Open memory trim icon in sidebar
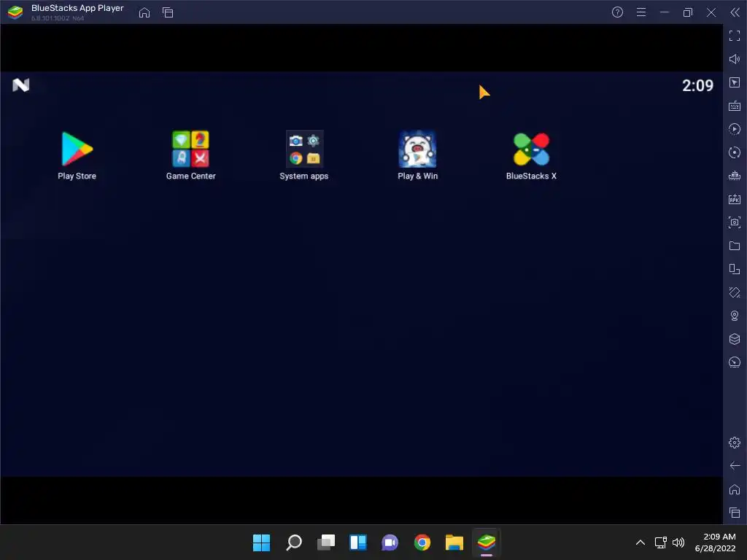Viewport: 747px width, 560px height. pyautogui.click(x=735, y=176)
